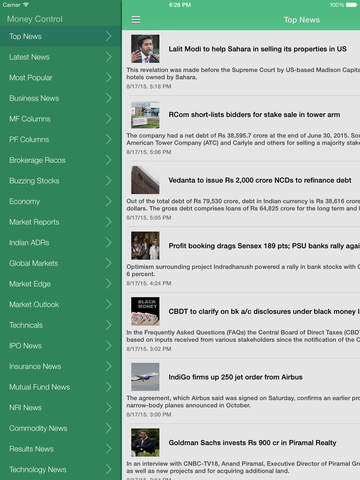Click chevron arrow beside Global Markets
The image size is (360, 480).
coord(108,263)
